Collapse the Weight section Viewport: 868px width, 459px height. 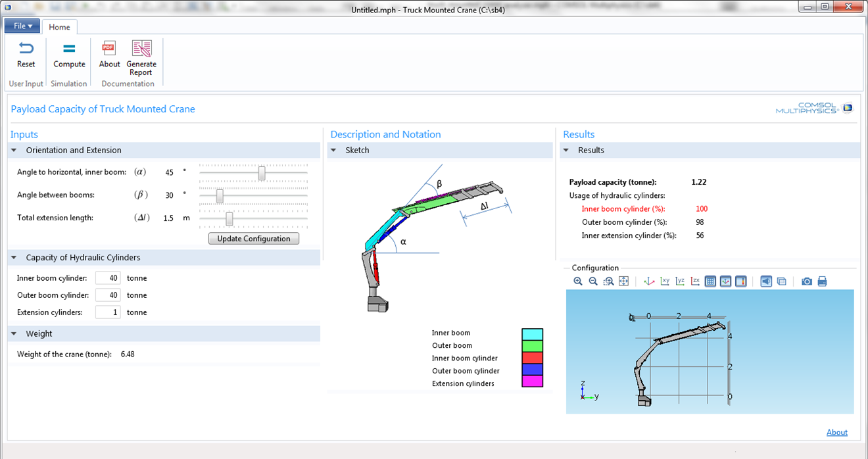14,334
